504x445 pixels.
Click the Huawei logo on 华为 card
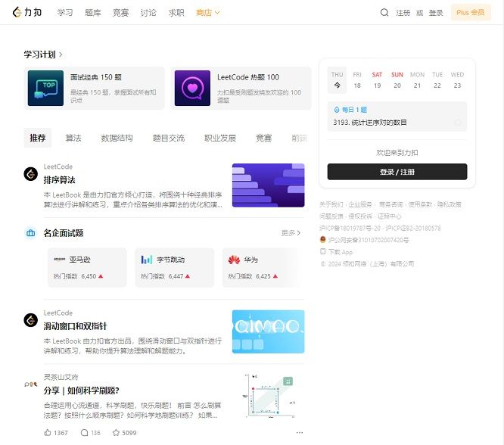[234, 260]
